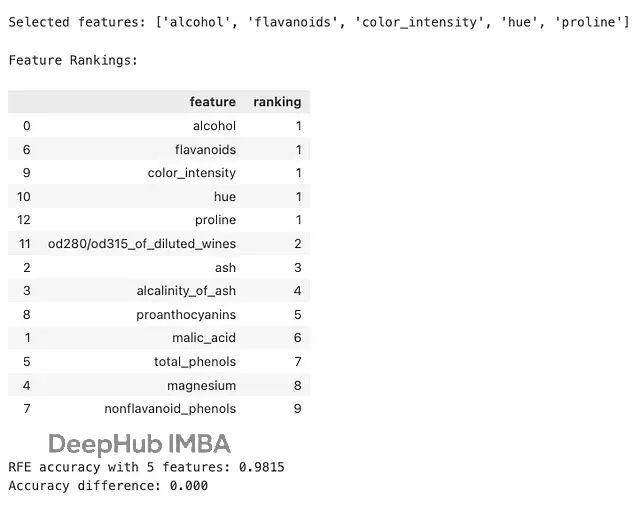Click the 'RFE accuracy with 5 features' line
The image size is (640, 506).
(x=146, y=467)
